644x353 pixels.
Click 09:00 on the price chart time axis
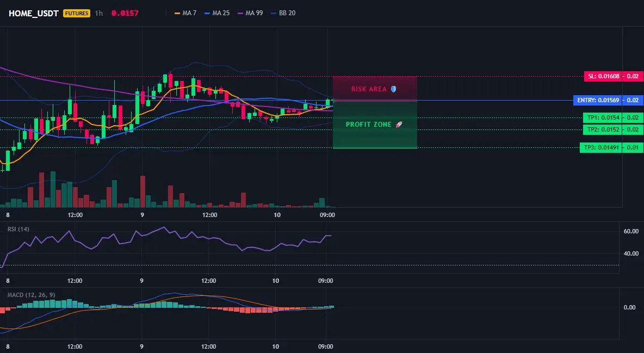(x=327, y=215)
